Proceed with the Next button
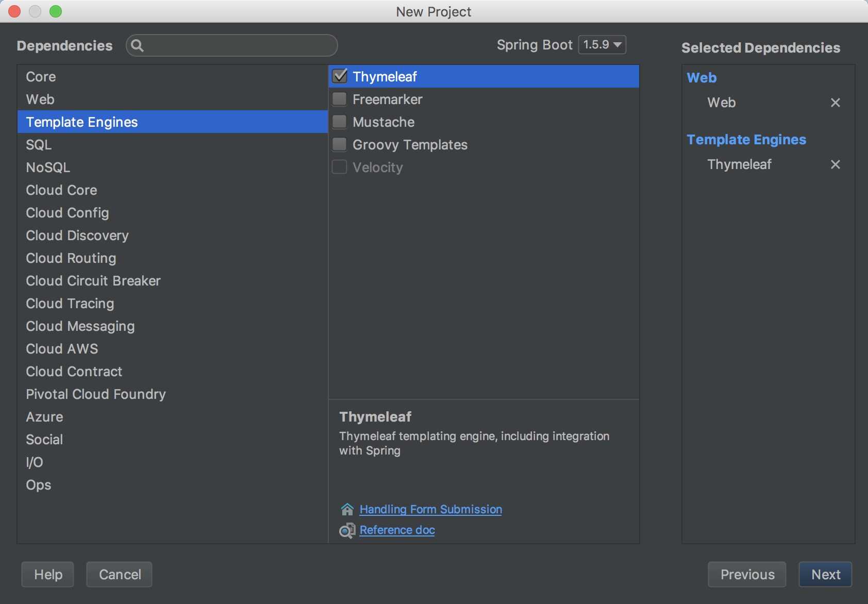 (825, 574)
